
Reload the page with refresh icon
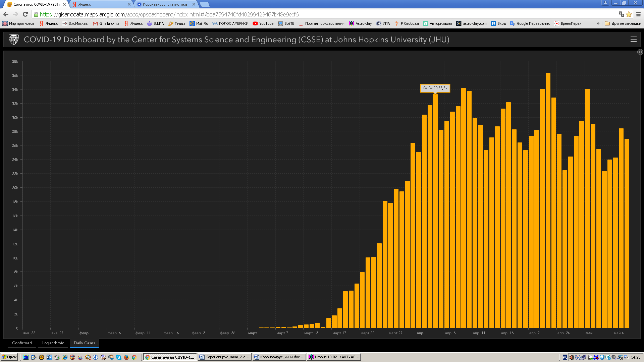point(25,14)
